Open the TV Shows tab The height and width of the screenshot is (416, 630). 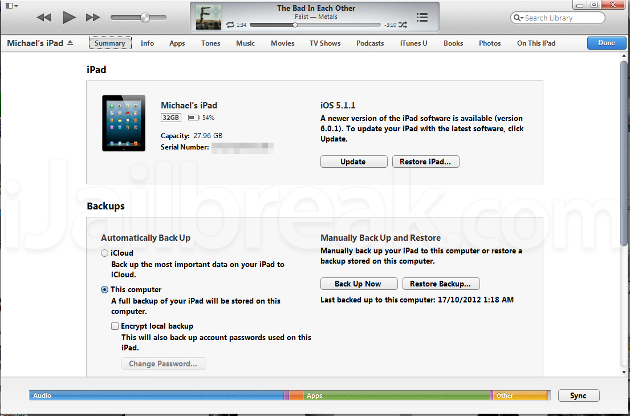(x=325, y=43)
